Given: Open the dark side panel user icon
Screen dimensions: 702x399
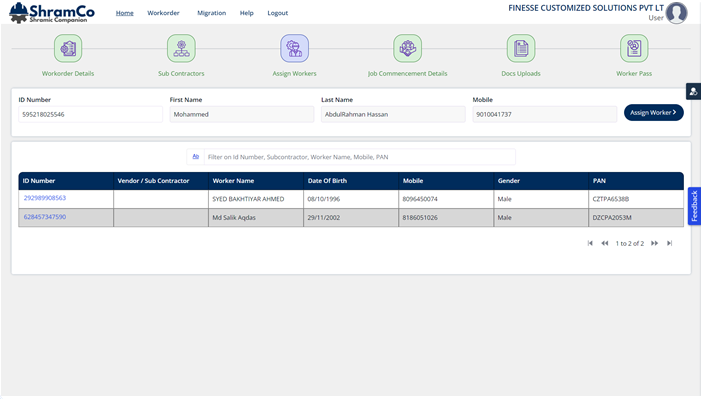Looking at the screenshot, I should (x=693, y=91).
